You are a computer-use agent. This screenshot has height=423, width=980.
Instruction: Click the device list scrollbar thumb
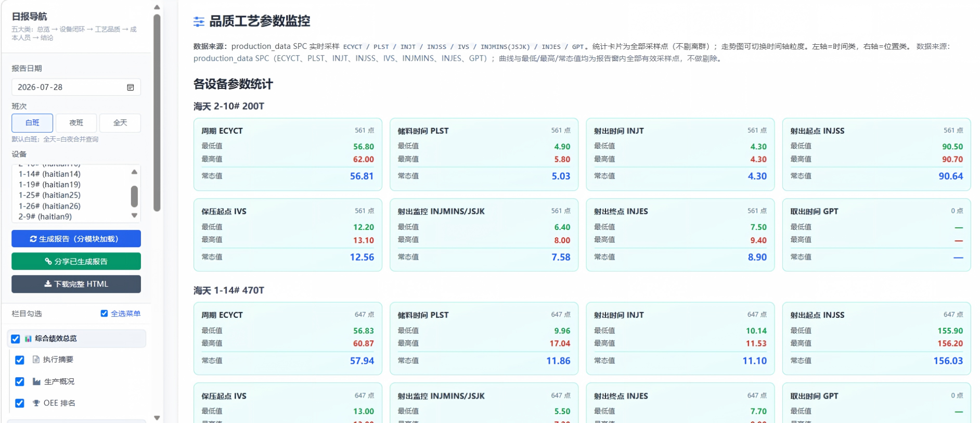pyautogui.click(x=134, y=197)
